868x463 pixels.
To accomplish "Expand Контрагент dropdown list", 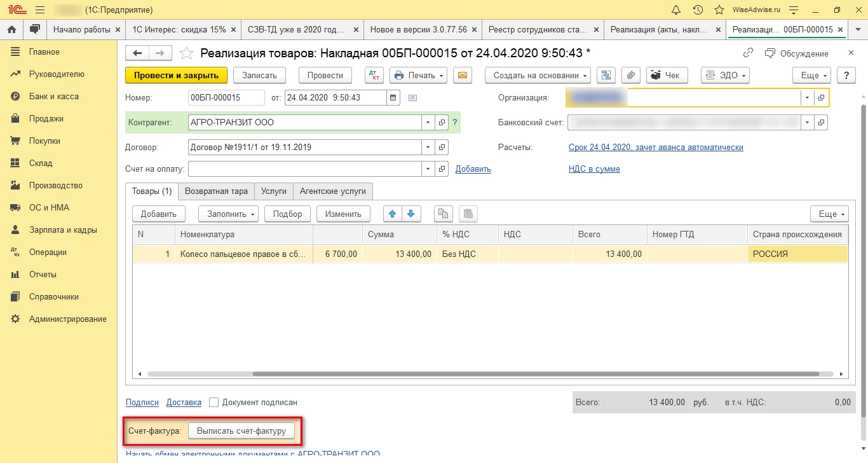I will (x=428, y=122).
